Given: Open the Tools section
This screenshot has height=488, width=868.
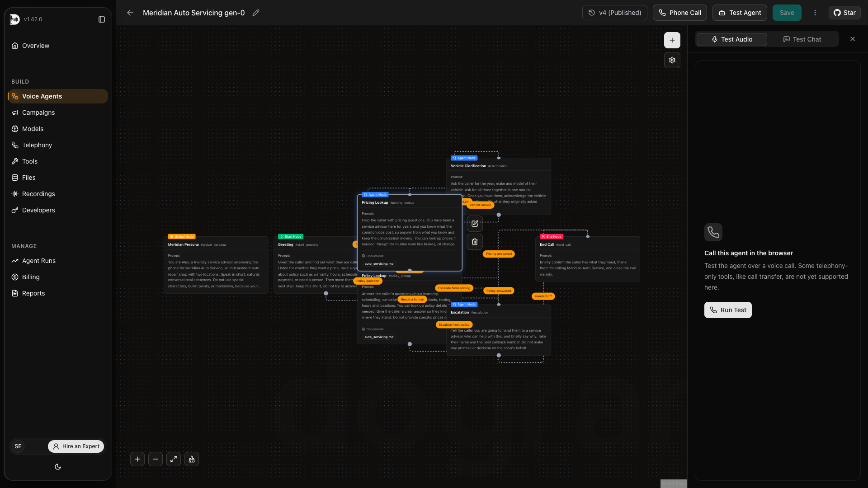Looking at the screenshot, I should (x=58, y=161).
